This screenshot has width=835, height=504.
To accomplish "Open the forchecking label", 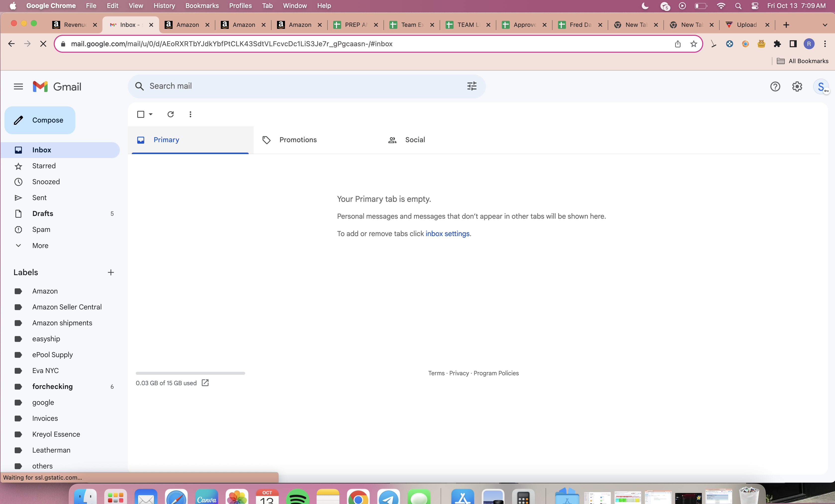I will pyautogui.click(x=52, y=386).
